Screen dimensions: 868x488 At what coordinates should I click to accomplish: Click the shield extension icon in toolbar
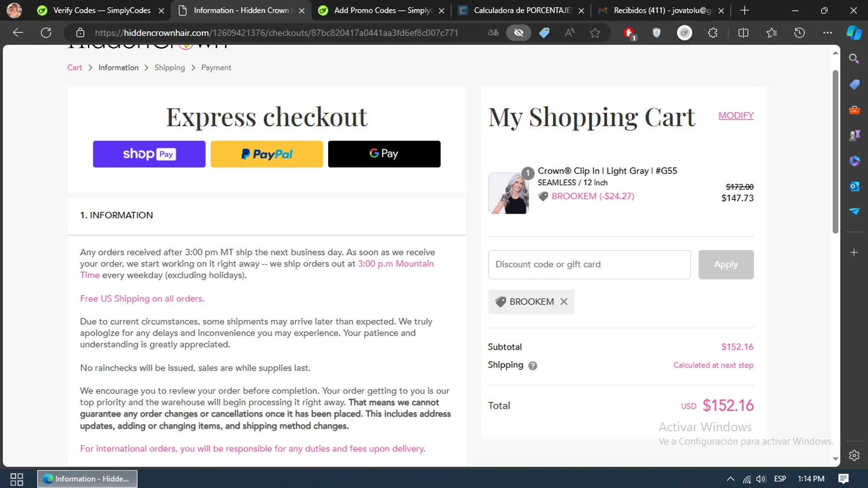[x=656, y=33]
